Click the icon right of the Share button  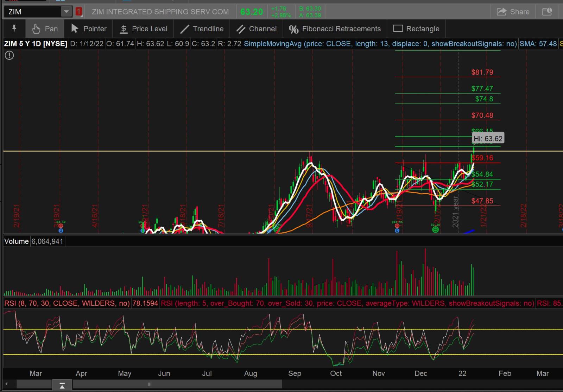point(547,12)
